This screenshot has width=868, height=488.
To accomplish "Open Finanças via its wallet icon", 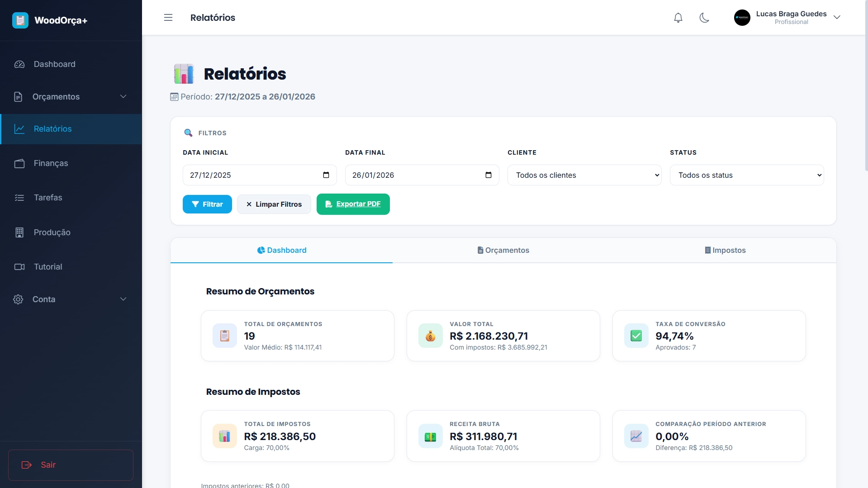I will (x=19, y=163).
